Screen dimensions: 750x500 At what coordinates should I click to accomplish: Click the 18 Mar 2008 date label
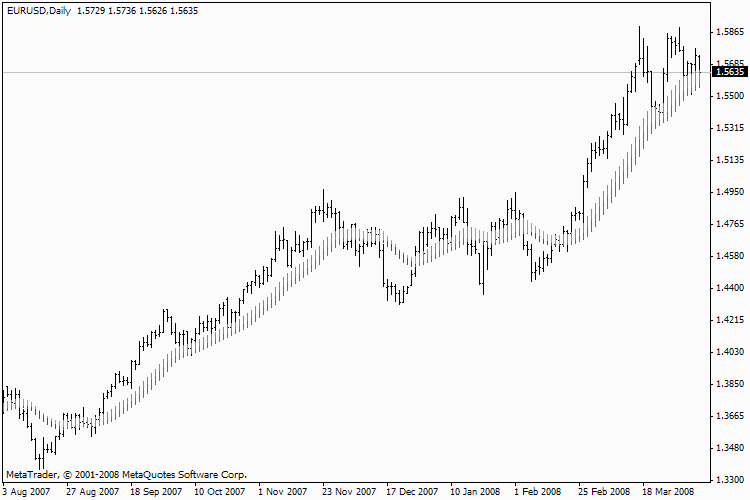point(667,492)
